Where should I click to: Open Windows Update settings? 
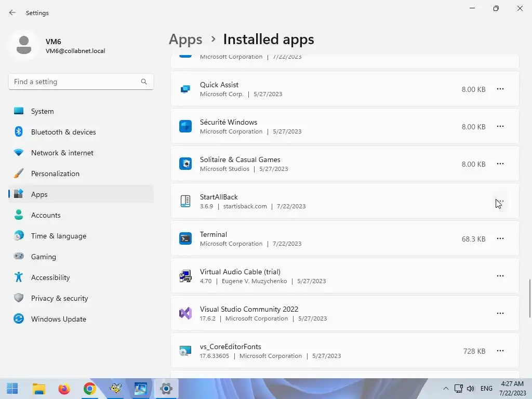pos(81,319)
